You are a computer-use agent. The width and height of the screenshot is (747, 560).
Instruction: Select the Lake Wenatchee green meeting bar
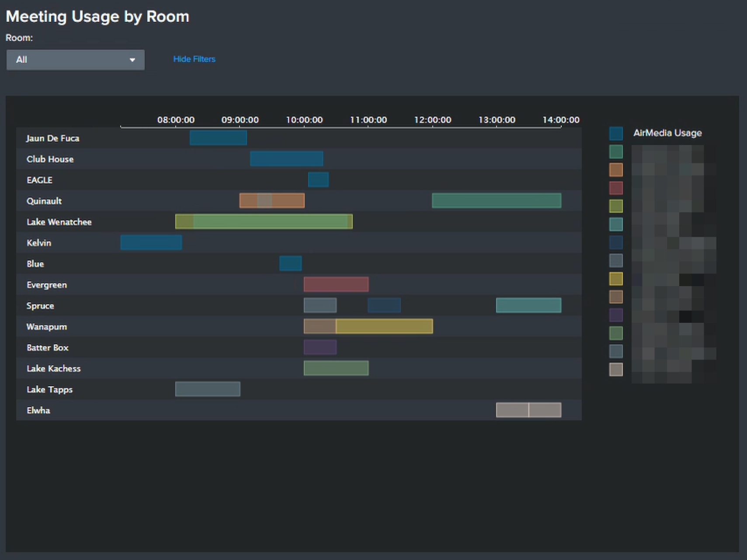264,221
